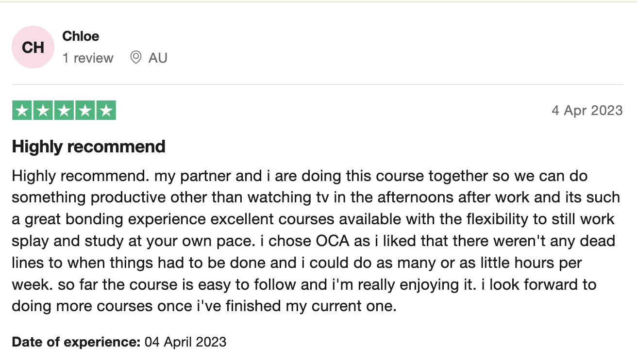The height and width of the screenshot is (364, 637).
Task: Click the 4 Apr 2023 review date
Action: click(587, 111)
